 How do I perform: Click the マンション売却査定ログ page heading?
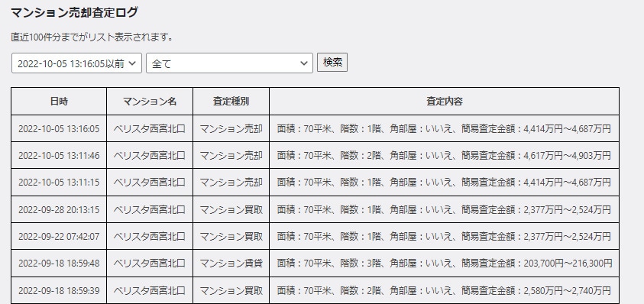point(74,13)
